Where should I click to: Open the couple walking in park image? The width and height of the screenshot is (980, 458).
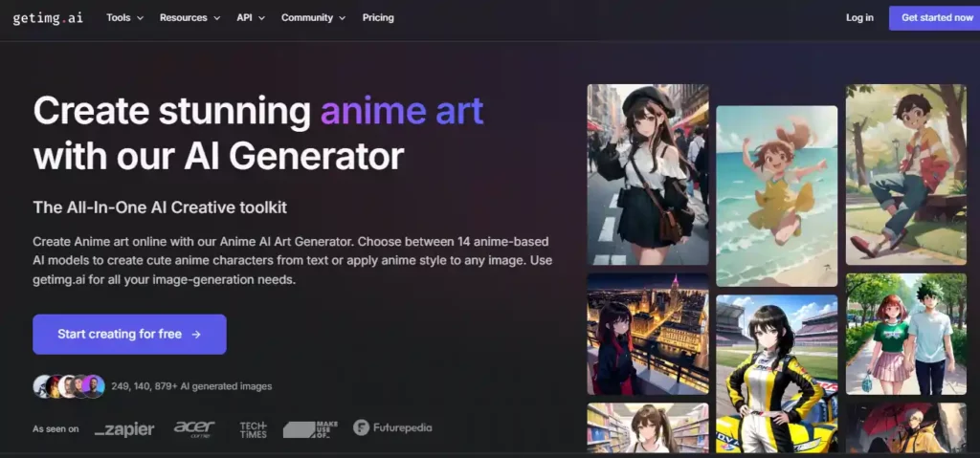(905, 335)
